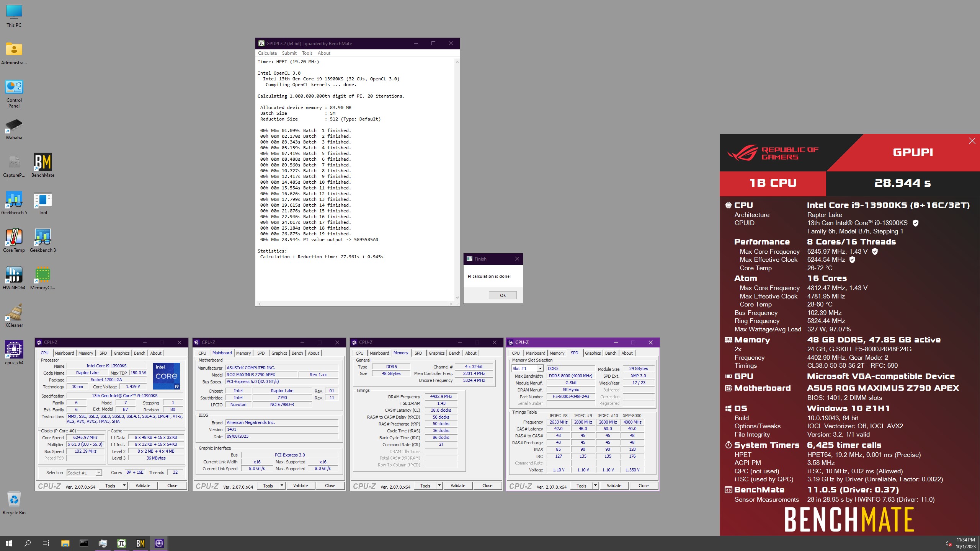Click Close in SPD CPU-Z window
The width and height of the screenshot is (980, 551).
coord(644,486)
